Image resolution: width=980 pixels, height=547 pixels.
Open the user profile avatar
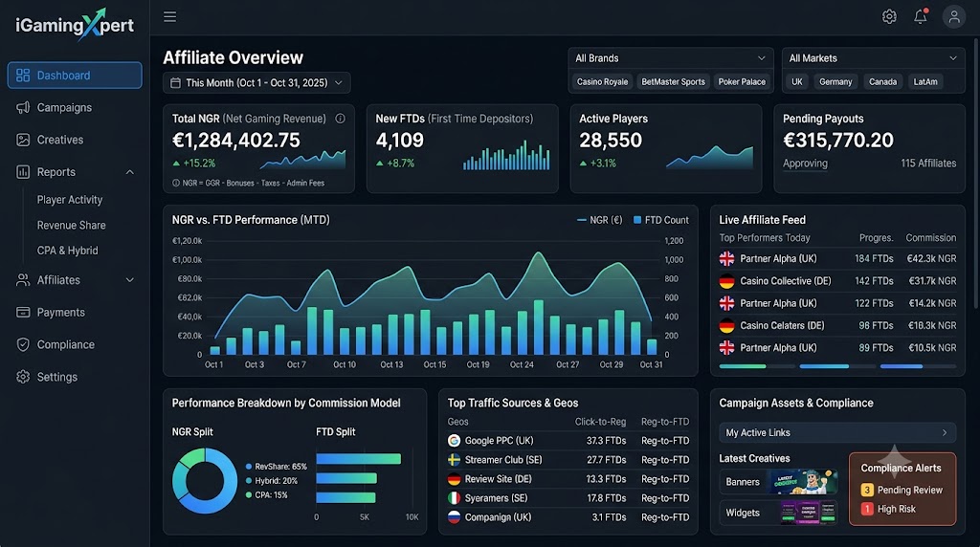[x=954, y=17]
